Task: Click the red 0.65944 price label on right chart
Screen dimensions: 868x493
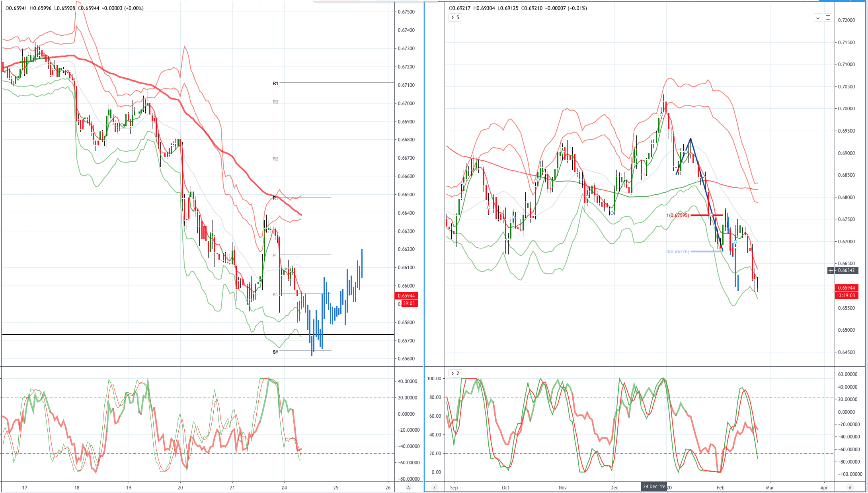Action: (x=847, y=288)
